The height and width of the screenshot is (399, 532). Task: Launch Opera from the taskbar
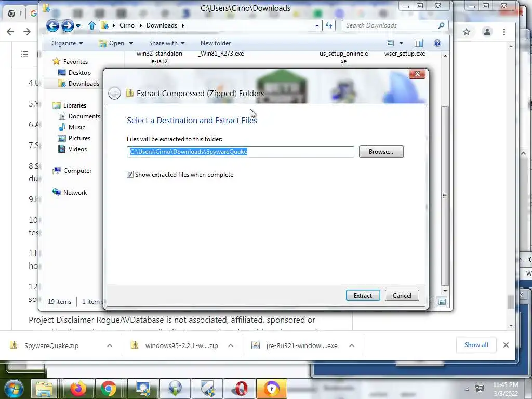(x=240, y=389)
